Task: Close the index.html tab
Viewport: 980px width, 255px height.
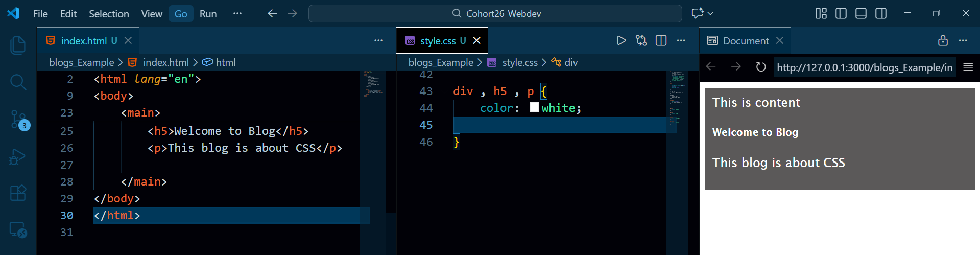Action: pyautogui.click(x=128, y=40)
